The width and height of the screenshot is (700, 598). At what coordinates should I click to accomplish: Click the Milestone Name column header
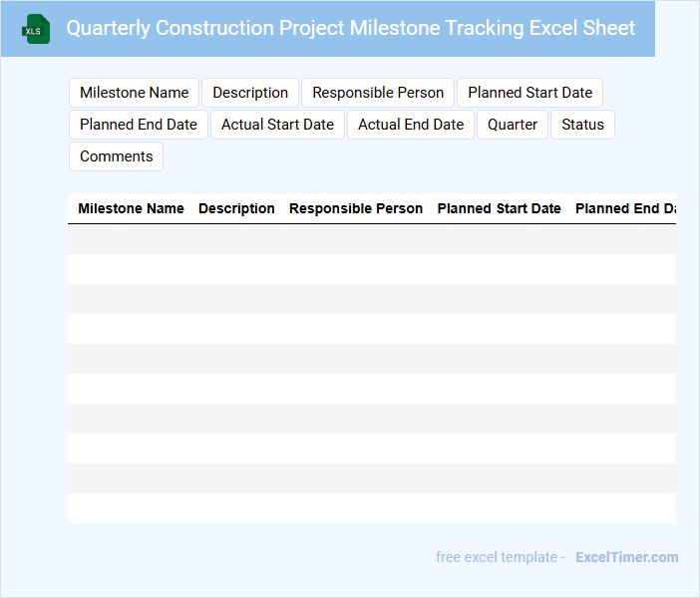pos(131,208)
